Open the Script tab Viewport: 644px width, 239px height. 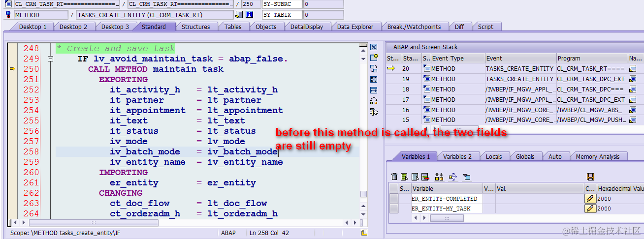[x=485, y=27]
